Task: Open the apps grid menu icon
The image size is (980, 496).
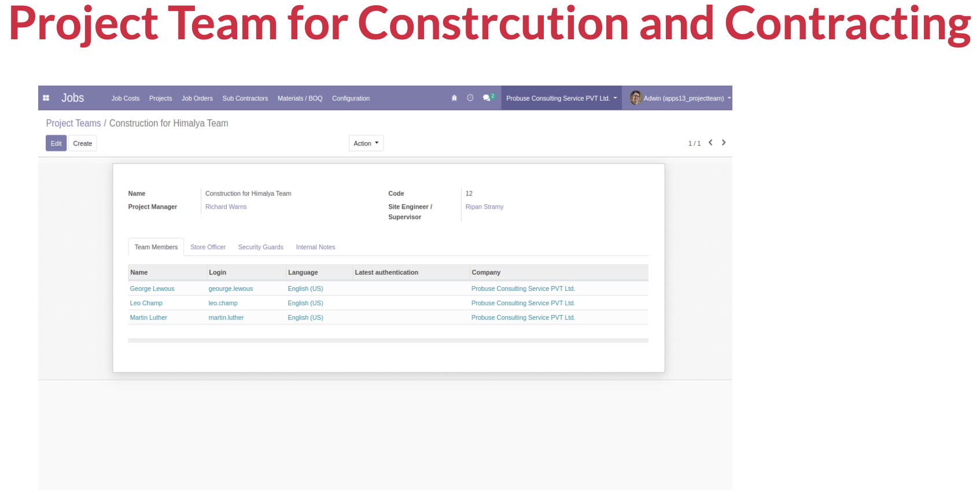Action: tap(46, 98)
